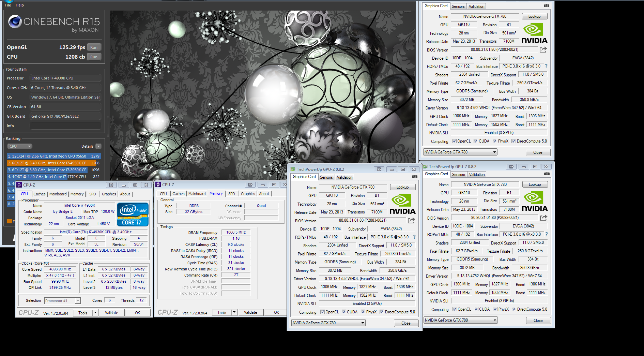644x356 pixels.
Task: Switch to Caches tab in left CPU-Z
Action: [39, 194]
